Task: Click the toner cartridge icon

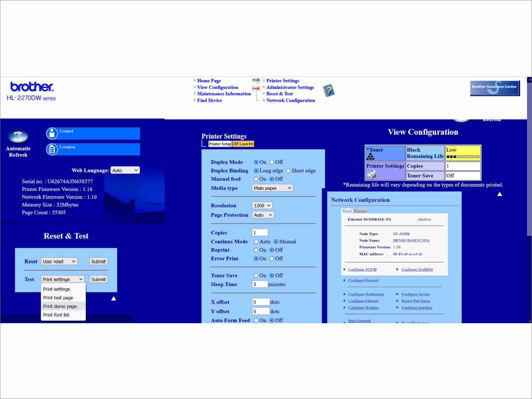Action: pyautogui.click(x=370, y=157)
